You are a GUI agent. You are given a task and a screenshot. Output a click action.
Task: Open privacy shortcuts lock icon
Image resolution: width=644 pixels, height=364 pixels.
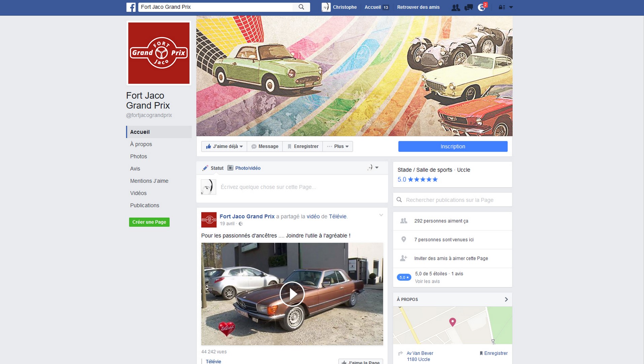502,7
